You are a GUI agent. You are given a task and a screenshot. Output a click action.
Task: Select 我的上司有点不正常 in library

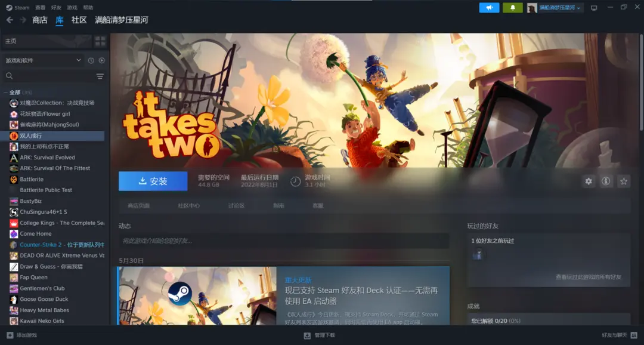[44, 146]
